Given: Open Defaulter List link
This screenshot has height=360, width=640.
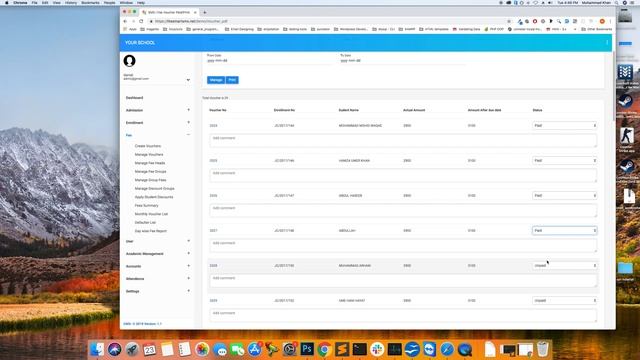Looking at the screenshot, I should (145, 223).
